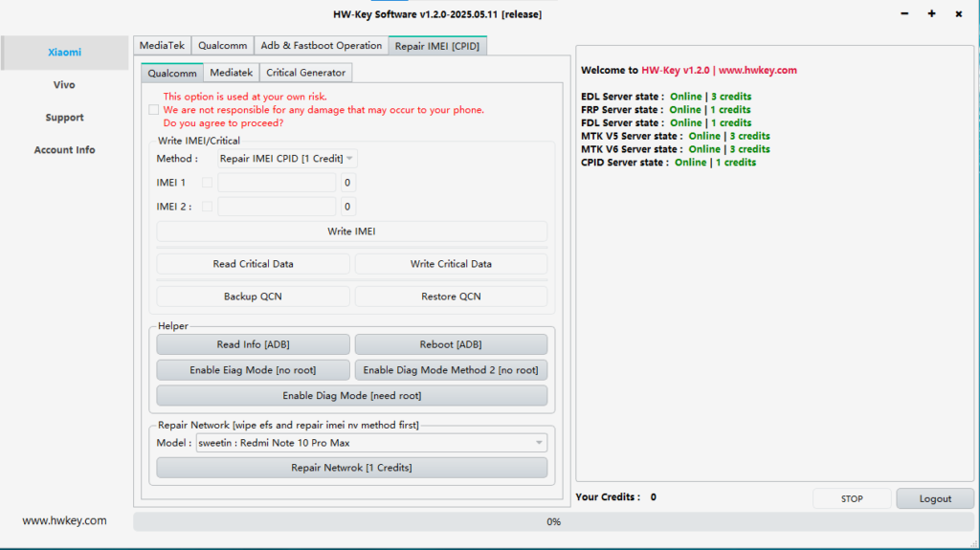Image resolution: width=980 pixels, height=550 pixels.
Task: Maximize the window with the plus icon
Action: pyautogui.click(x=931, y=13)
